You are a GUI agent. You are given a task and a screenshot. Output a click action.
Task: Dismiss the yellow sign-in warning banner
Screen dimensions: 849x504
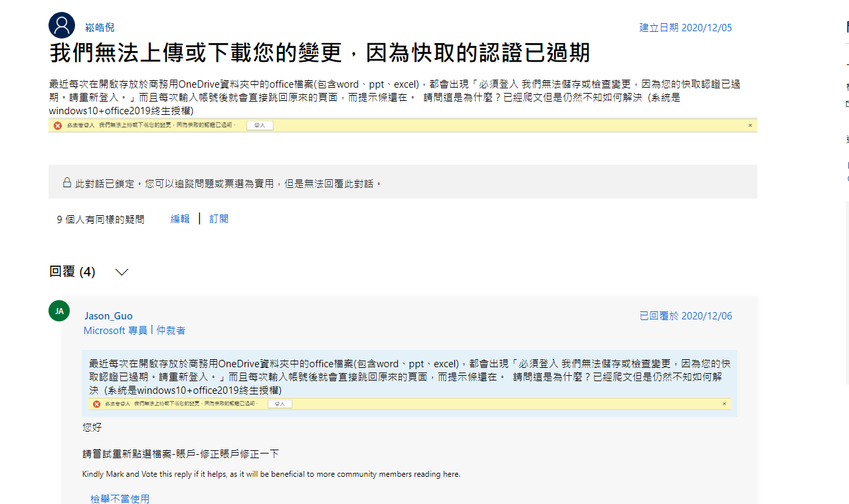[749, 125]
